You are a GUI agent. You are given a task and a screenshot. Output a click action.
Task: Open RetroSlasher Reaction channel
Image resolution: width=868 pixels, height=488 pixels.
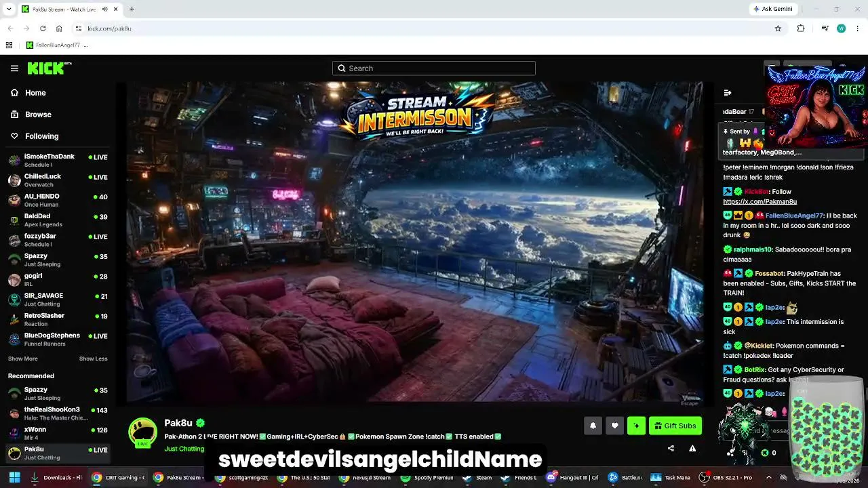click(x=58, y=319)
